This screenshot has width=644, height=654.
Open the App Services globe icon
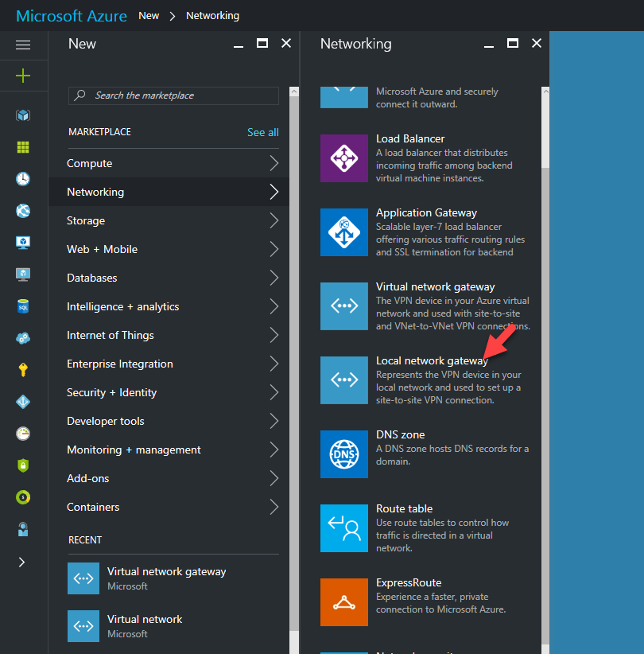(x=22, y=211)
